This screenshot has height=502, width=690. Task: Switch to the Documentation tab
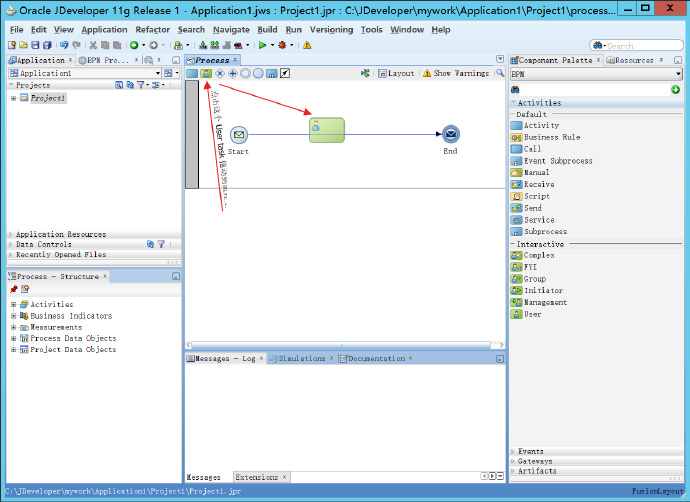point(376,359)
